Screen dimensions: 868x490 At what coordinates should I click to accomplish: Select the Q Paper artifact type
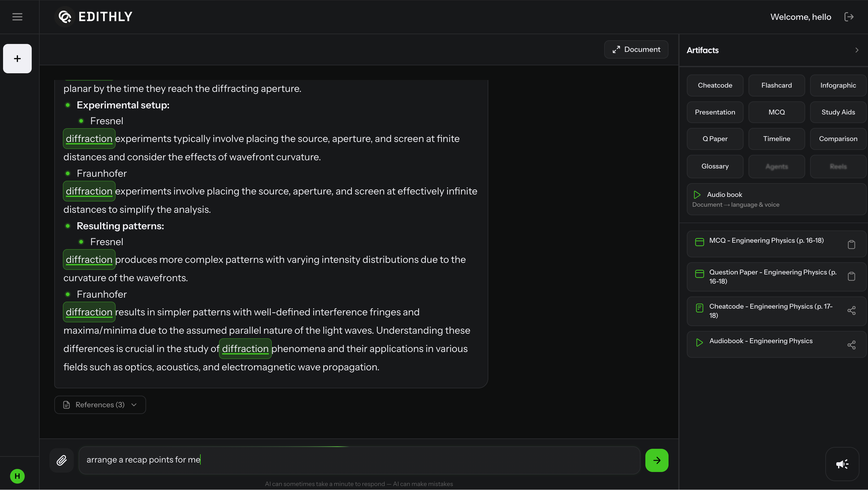tap(715, 139)
